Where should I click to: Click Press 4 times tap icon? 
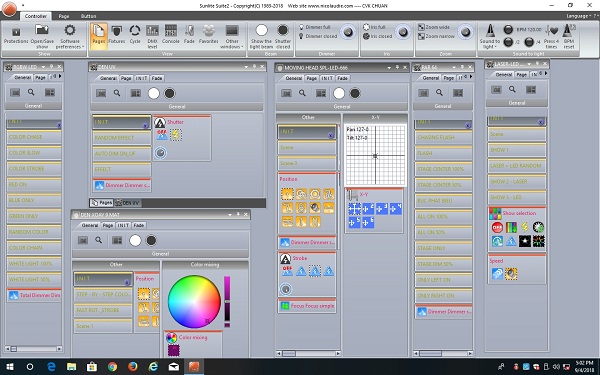(551, 36)
